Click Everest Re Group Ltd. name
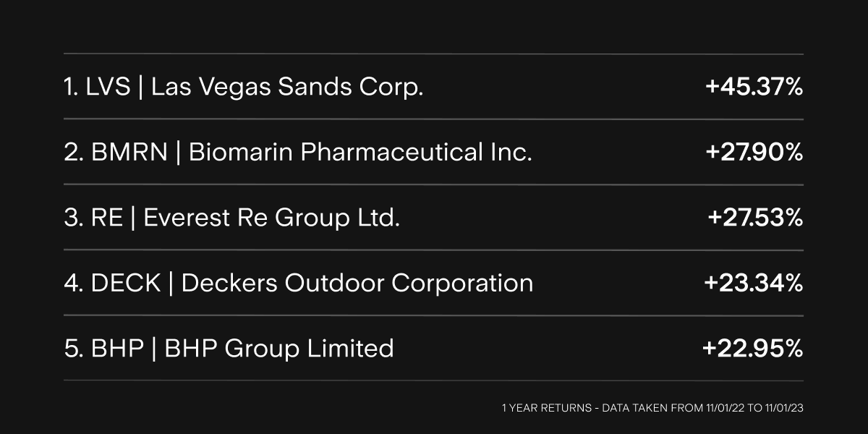This screenshot has width=868, height=434. coord(272,218)
